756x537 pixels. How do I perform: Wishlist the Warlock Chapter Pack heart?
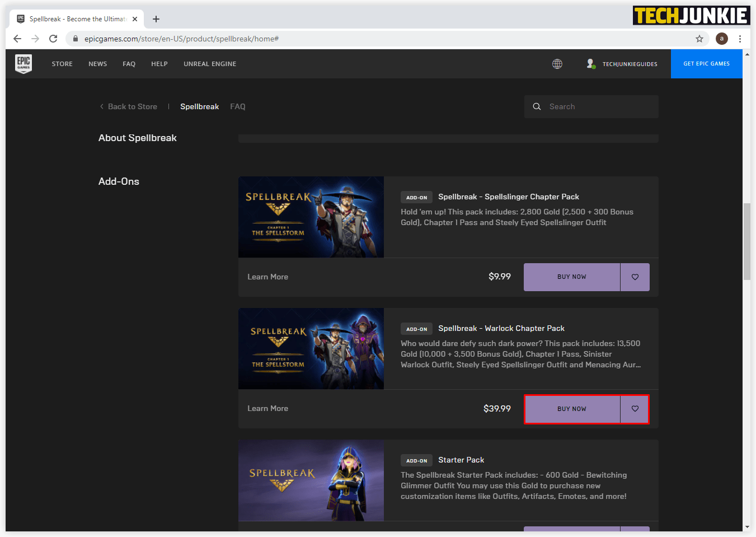tap(635, 409)
